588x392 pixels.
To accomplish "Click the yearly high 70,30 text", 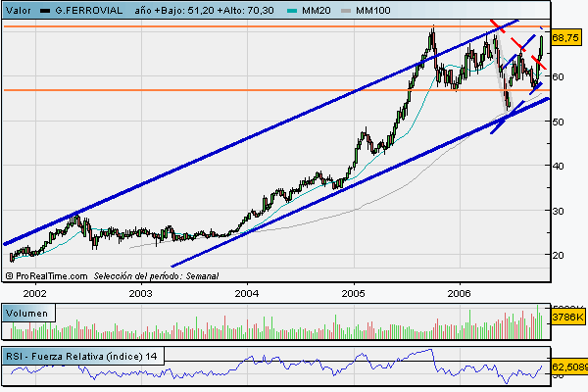I will tap(261, 11).
